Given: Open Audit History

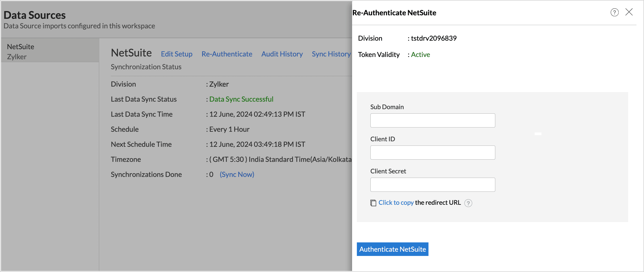Looking at the screenshot, I should click(282, 54).
